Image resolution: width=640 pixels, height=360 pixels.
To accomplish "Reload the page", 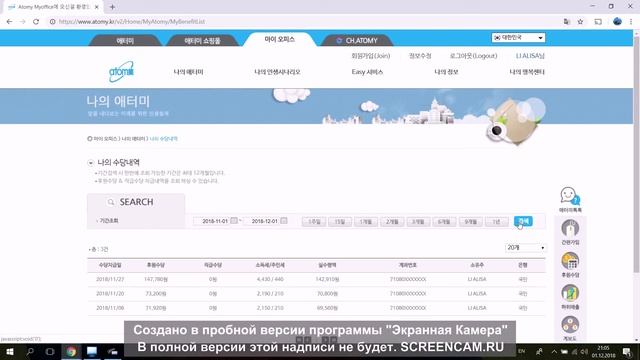I will pyautogui.click(x=36, y=22).
